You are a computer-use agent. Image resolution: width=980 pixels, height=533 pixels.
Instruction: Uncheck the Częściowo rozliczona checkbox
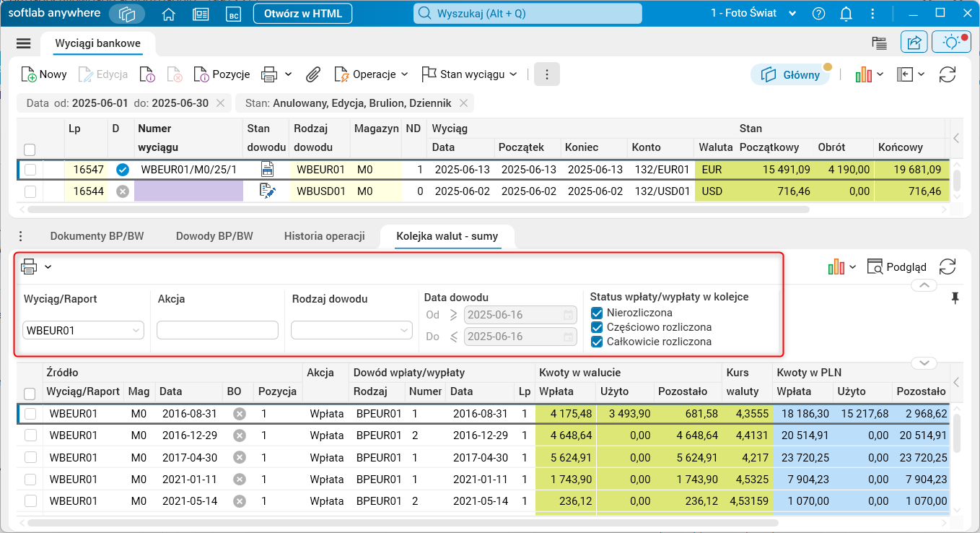click(x=597, y=327)
